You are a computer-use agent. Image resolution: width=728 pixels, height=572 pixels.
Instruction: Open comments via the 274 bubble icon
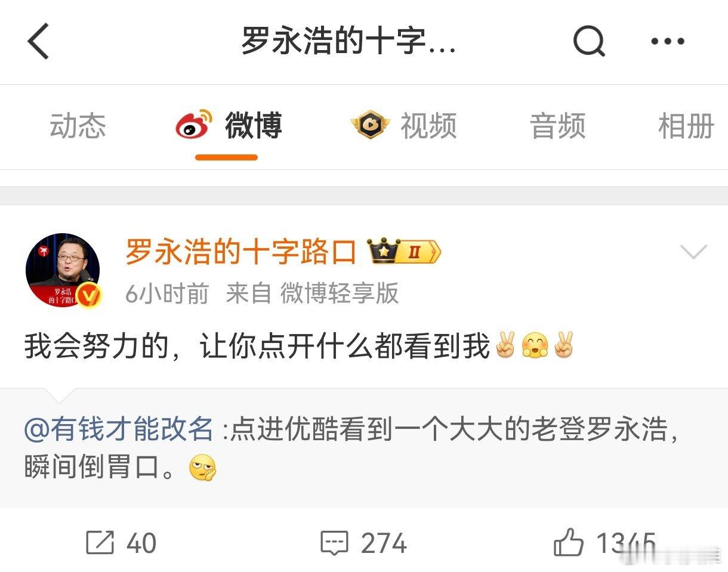click(334, 543)
